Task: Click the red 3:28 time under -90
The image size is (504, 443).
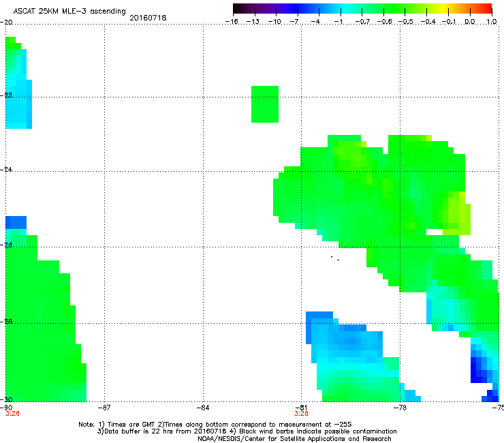Action: [12, 414]
